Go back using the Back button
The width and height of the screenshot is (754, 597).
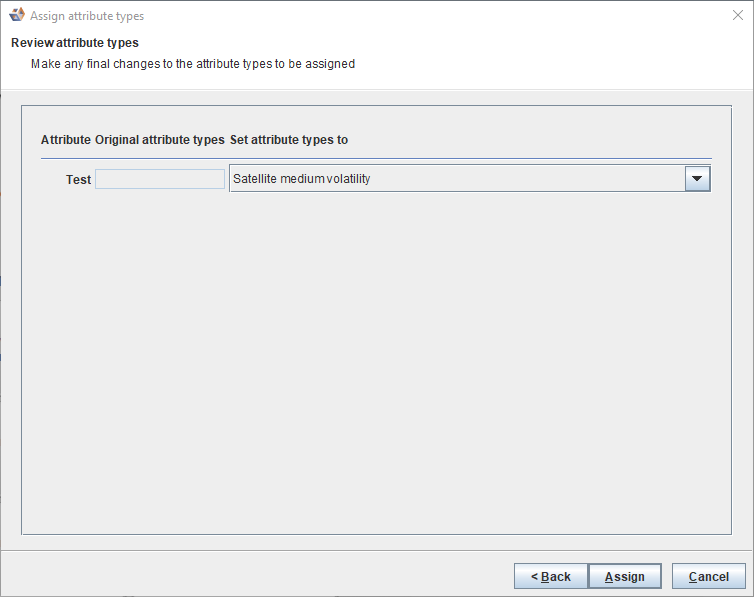[x=551, y=576]
